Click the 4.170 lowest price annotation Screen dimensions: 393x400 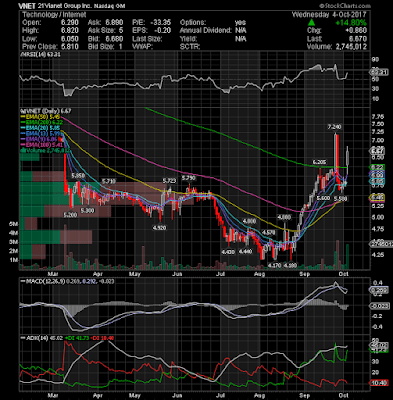275,265
